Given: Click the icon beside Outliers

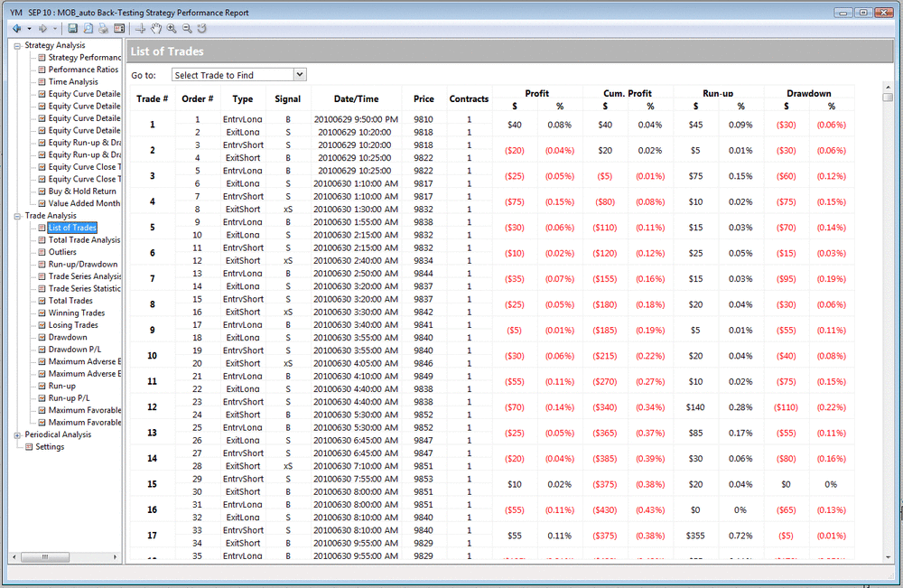Looking at the screenshot, I should [42, 252].
